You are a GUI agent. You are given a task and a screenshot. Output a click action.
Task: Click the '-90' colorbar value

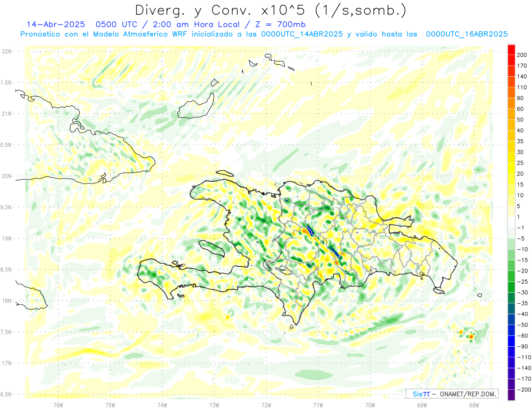coord(522,346)
